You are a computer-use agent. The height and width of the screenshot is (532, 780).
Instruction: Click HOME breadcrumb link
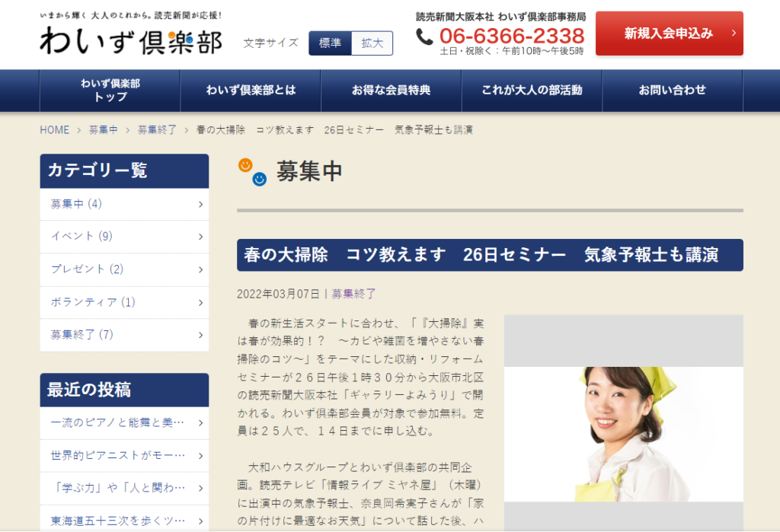[x=55, y=130]
